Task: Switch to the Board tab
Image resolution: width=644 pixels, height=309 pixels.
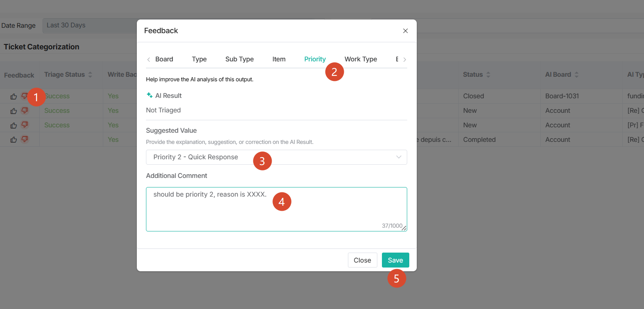Action: click(164, 59)
